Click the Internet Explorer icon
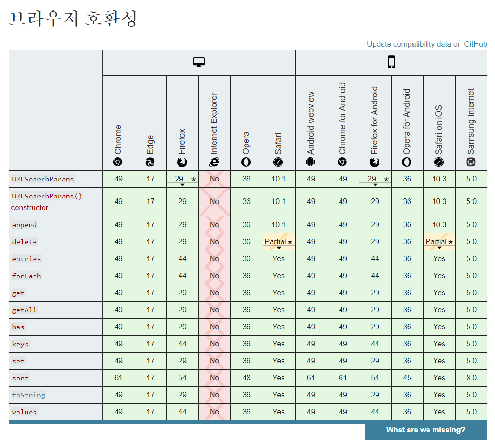Viewport: 495px width, 448px height. (214, 163)
